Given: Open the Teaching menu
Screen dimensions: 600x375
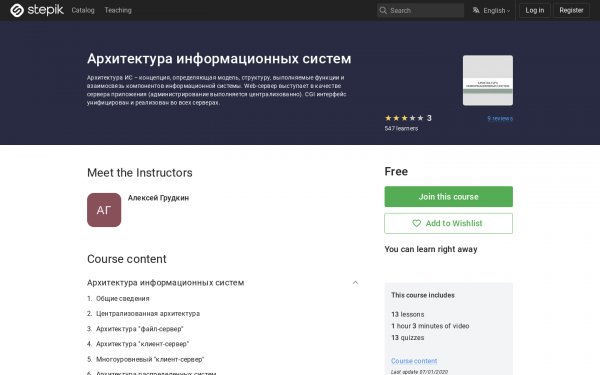Looking at the screenshot, I should (x=118, y=10).
